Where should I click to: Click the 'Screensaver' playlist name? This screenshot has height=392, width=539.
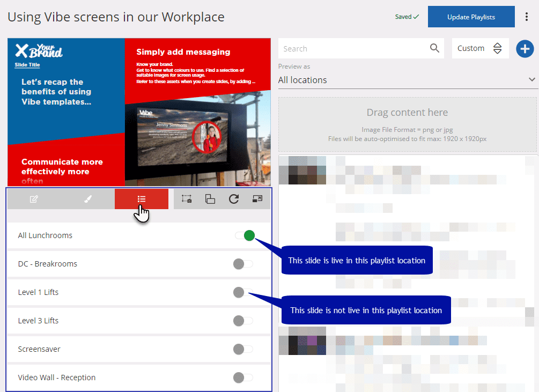tap(39, 349)
